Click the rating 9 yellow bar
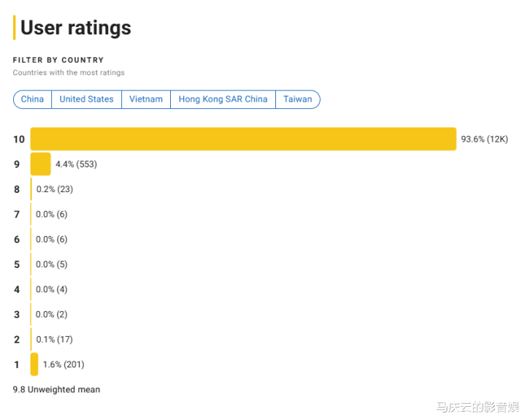This screenshot has height=420, width=525. (40, 164)
